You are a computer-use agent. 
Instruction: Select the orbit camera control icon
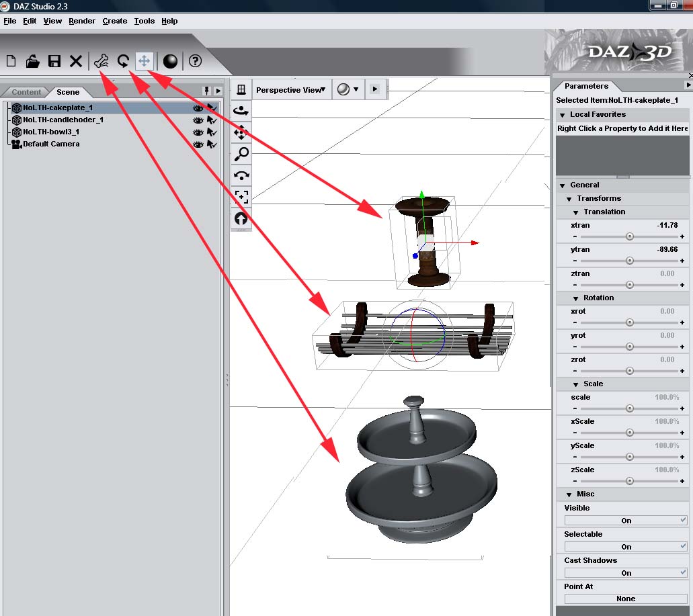click(241, 111)
